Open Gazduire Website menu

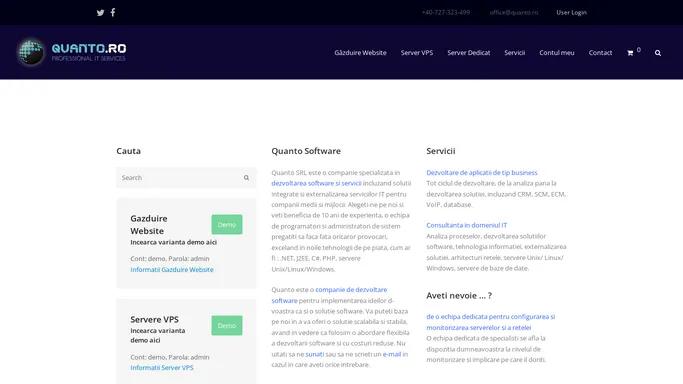click(x=360, y=53)
